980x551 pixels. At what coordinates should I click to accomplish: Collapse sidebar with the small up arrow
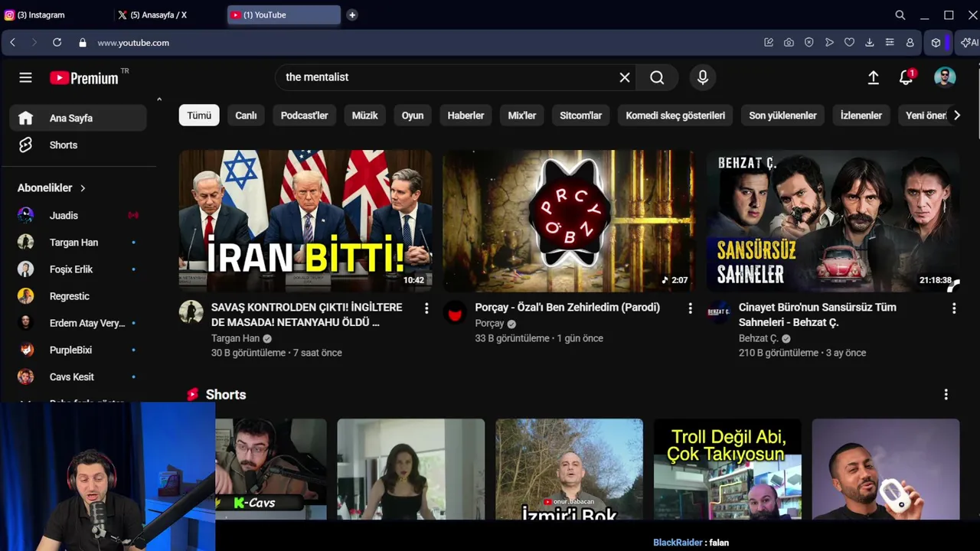point(159,99)
